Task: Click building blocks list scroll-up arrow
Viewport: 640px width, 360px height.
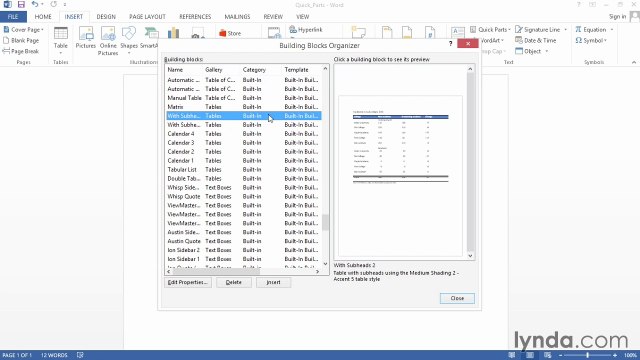Action: pos(325,69)
